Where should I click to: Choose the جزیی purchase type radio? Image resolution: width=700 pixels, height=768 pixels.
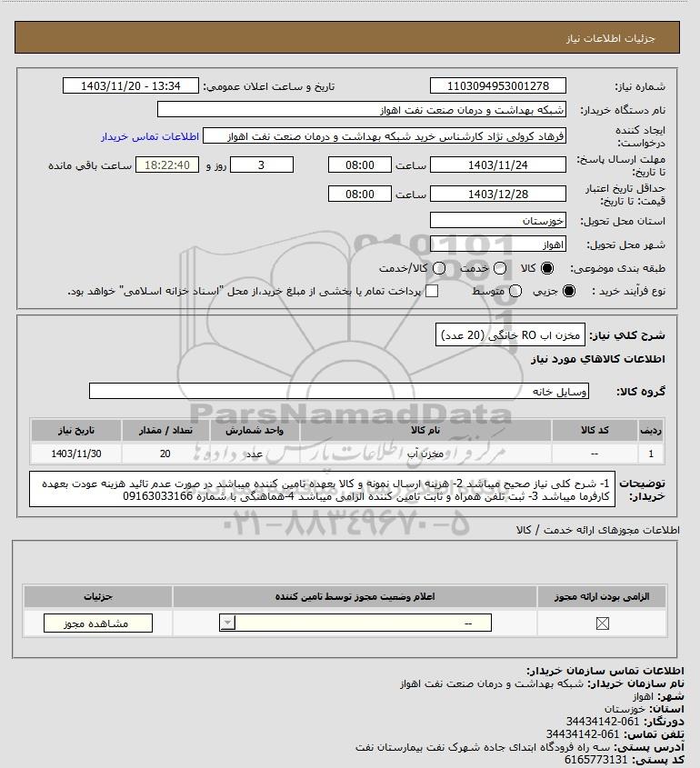(x=569, y=291)
